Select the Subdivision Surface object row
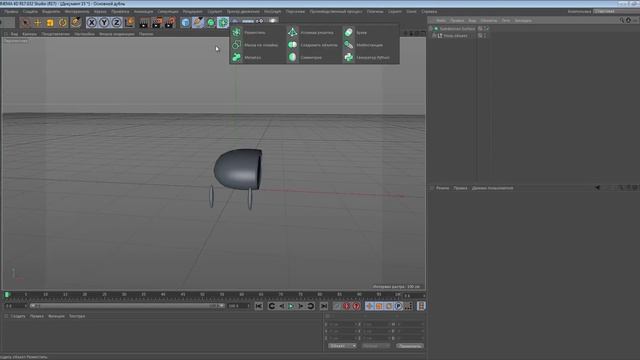 [x=457, y=29]
